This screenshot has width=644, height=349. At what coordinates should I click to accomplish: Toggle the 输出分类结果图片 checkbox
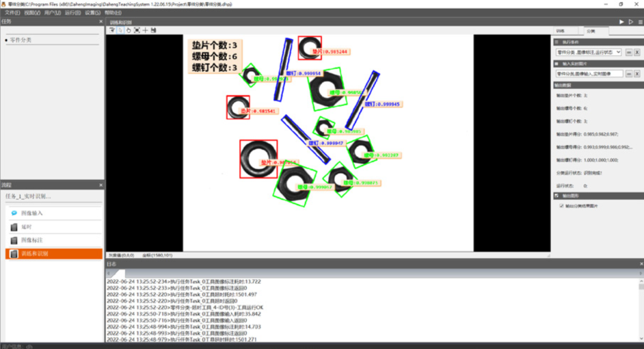[x=562, y=205]
